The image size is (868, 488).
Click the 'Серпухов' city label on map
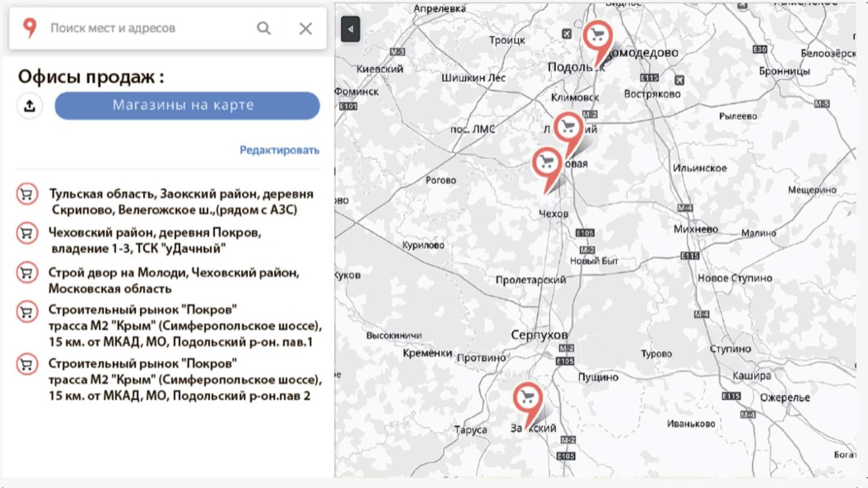(x=539, y=335)
